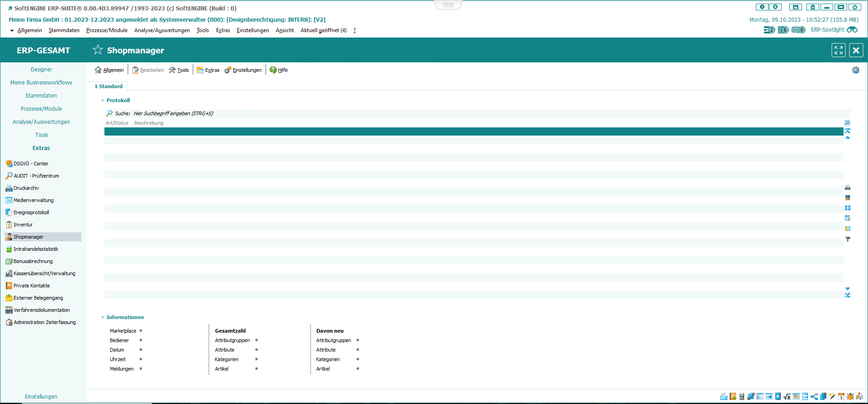The image size is (868, 404).
Task: Open Meine Businessworkflows in navigation
Action: (41, 83)
